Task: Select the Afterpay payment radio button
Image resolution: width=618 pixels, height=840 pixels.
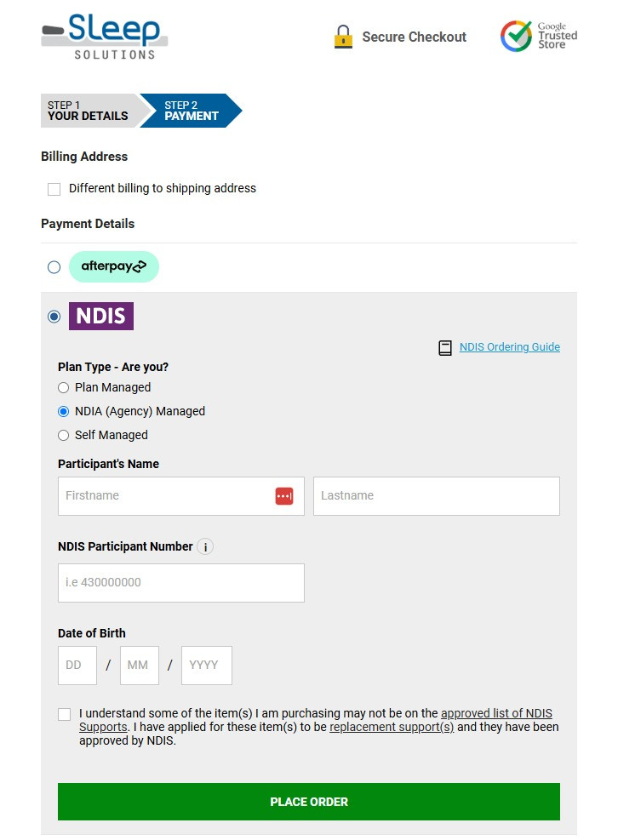Action: click(x=54, y=267)
